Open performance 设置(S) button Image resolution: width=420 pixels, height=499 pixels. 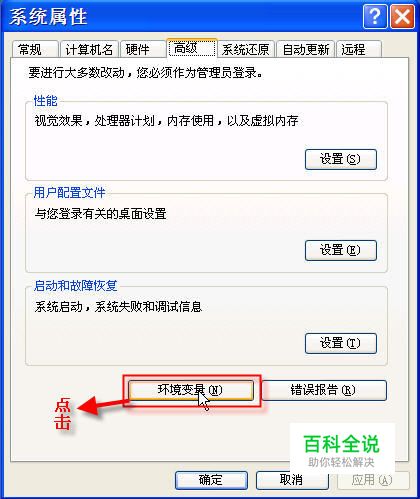[341, 159]
